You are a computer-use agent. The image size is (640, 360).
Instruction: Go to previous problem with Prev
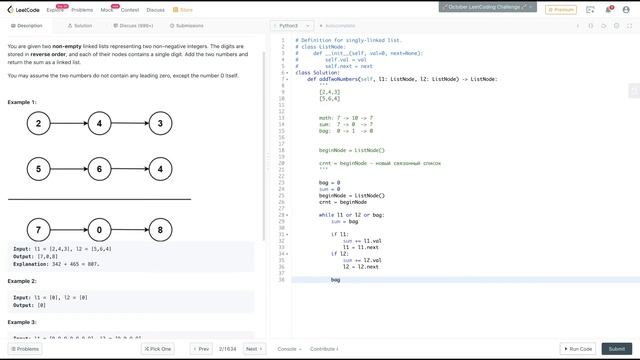coord(201,349)
